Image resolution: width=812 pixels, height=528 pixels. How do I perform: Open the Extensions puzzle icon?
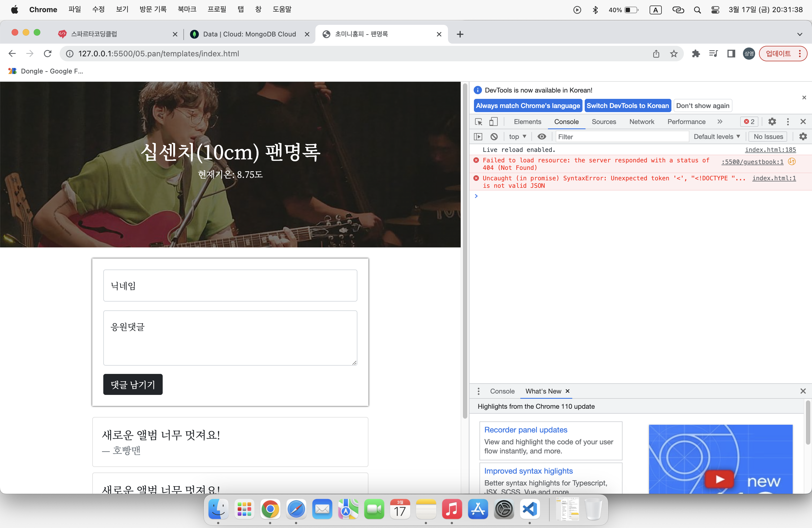(696, 54)
